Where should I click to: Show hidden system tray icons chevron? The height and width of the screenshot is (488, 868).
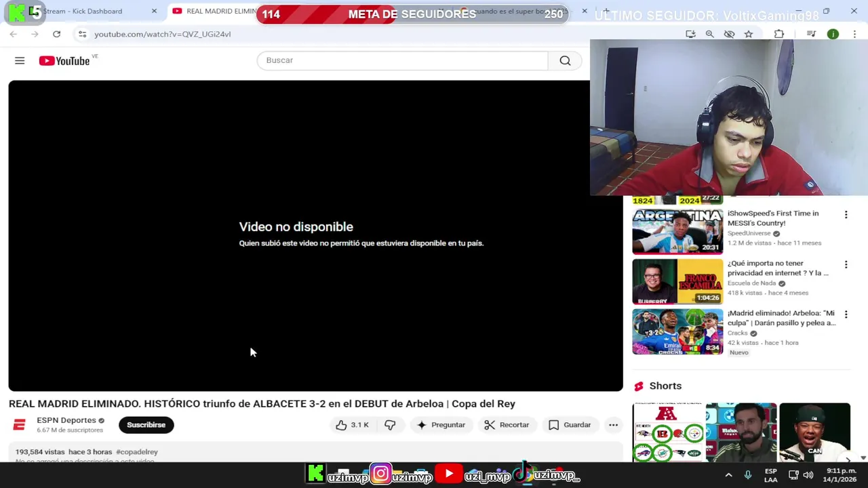[x=729, y=475]
